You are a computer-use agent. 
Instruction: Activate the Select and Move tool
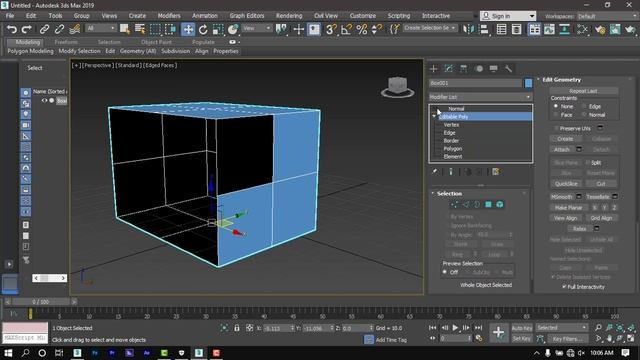tap(188, 29)
